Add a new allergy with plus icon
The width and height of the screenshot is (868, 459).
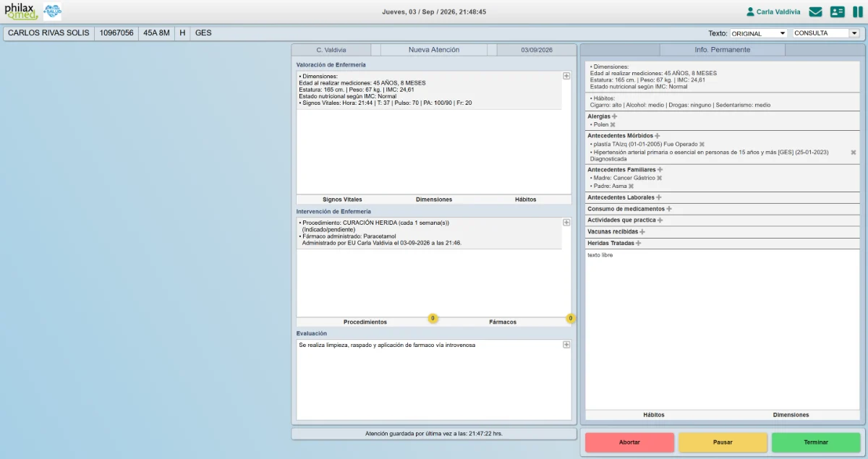(615, 116)
